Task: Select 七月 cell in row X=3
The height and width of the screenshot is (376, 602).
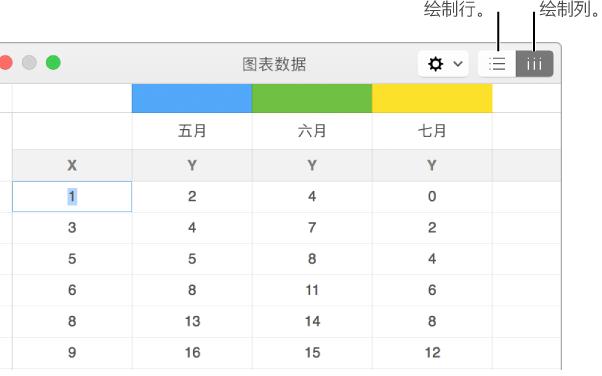Action: tap(432, 228)
